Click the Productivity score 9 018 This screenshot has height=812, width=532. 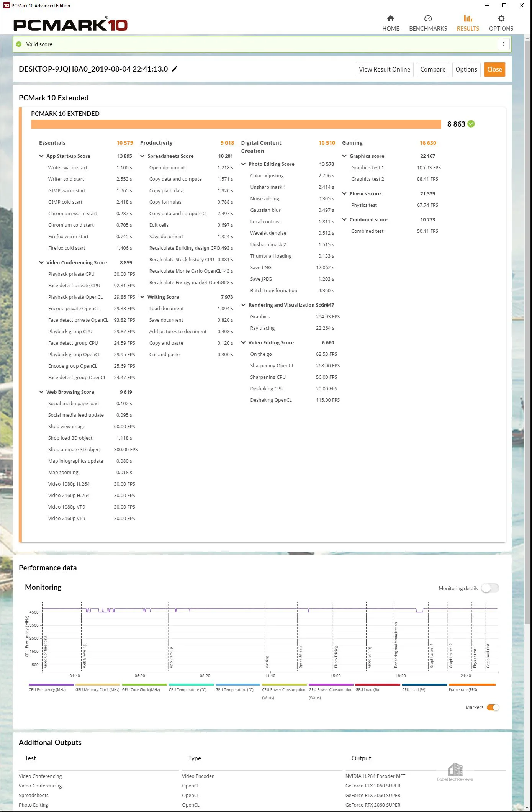tap(227, 143)
